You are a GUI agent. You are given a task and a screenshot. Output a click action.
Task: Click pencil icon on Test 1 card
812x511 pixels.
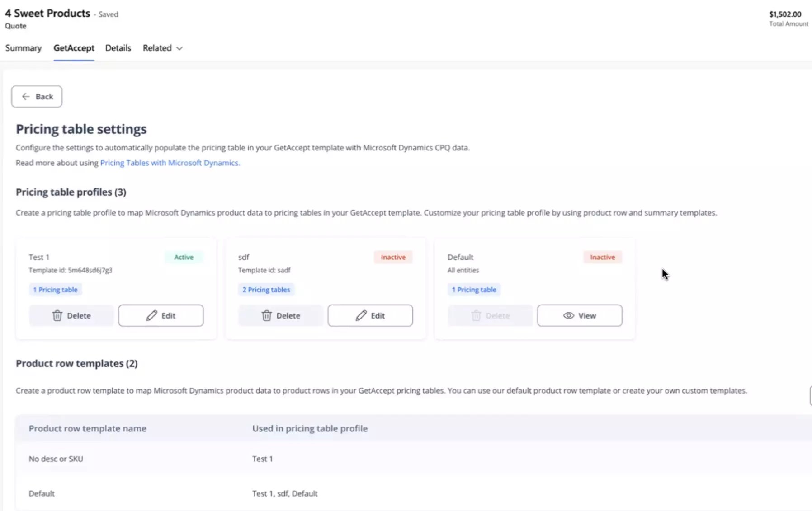(x=151, y=315)
